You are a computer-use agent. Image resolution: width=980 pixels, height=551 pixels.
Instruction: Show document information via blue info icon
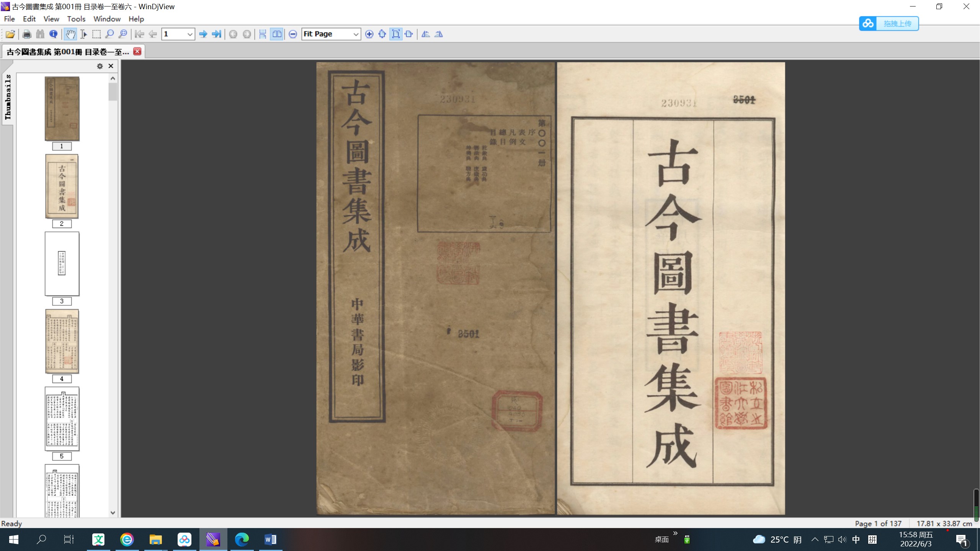coord(54,34)
